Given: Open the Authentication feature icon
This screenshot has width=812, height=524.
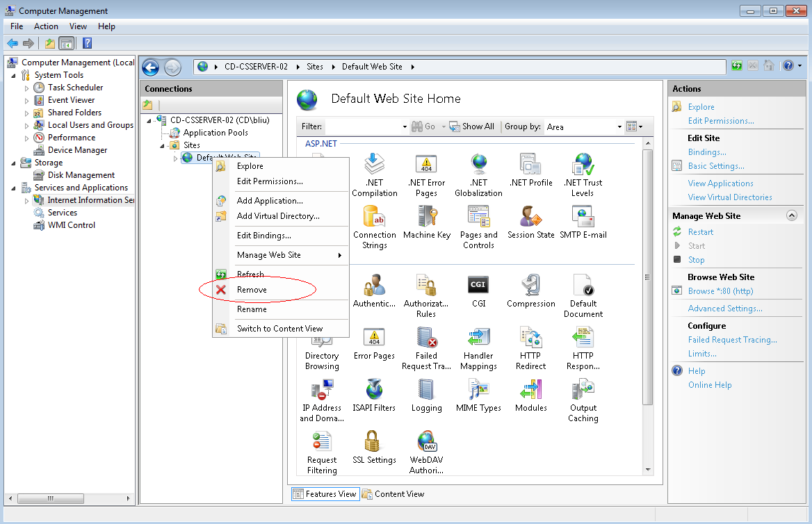Looking at the screenshot, I should [x=374, y=291].
